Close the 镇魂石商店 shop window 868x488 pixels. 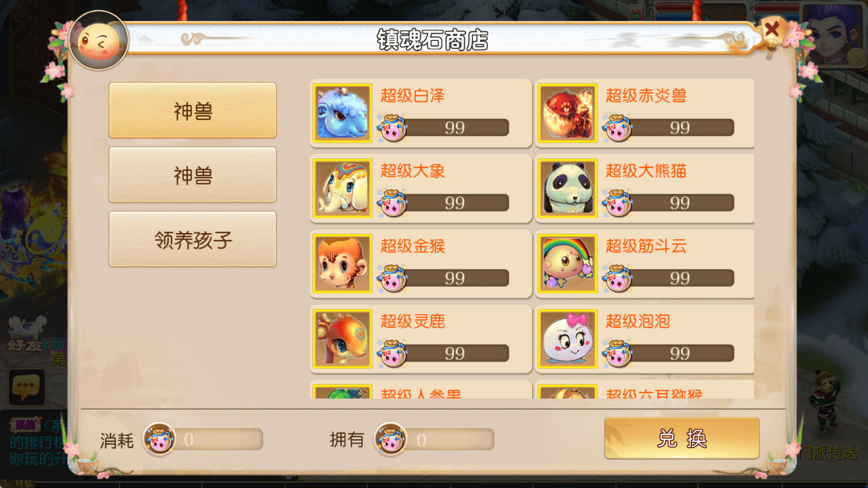pyautogui.click(x=772, y=29)
